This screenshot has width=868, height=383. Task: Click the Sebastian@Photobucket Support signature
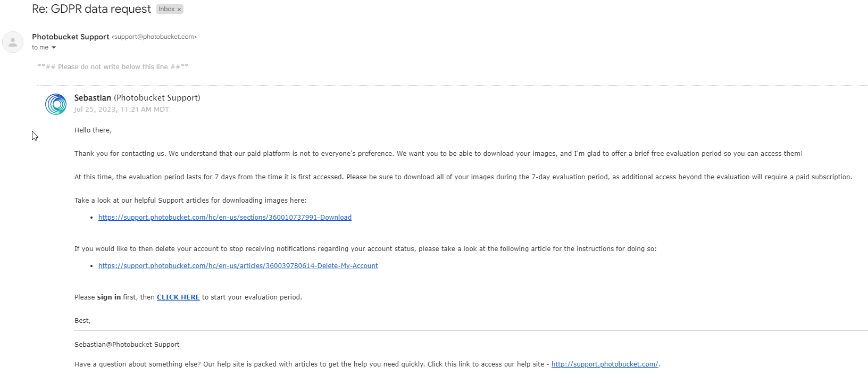click(x=127, y=345)
